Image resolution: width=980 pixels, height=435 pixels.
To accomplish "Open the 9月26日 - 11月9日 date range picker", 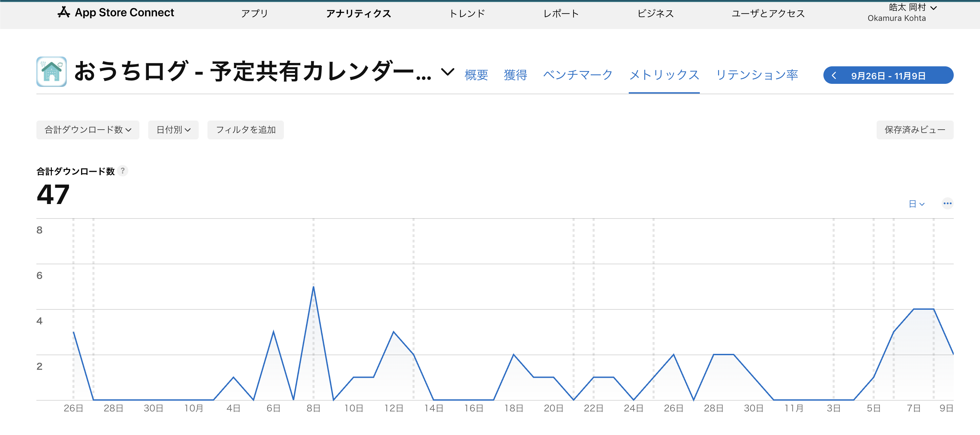I will [888, 76].
